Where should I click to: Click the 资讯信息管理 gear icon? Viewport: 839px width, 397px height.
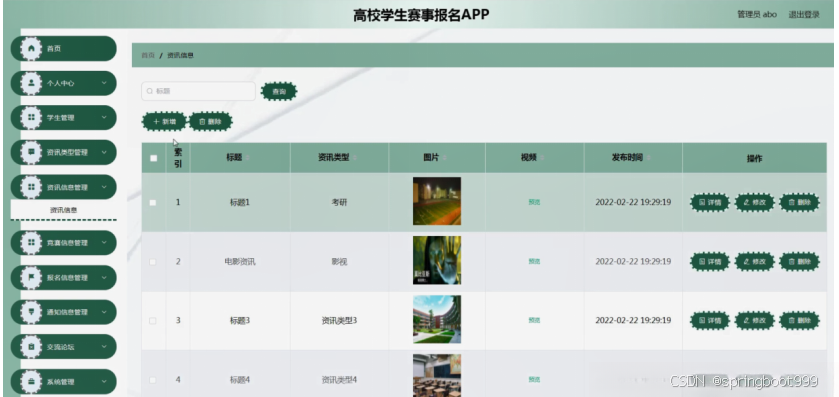point(31,187)
